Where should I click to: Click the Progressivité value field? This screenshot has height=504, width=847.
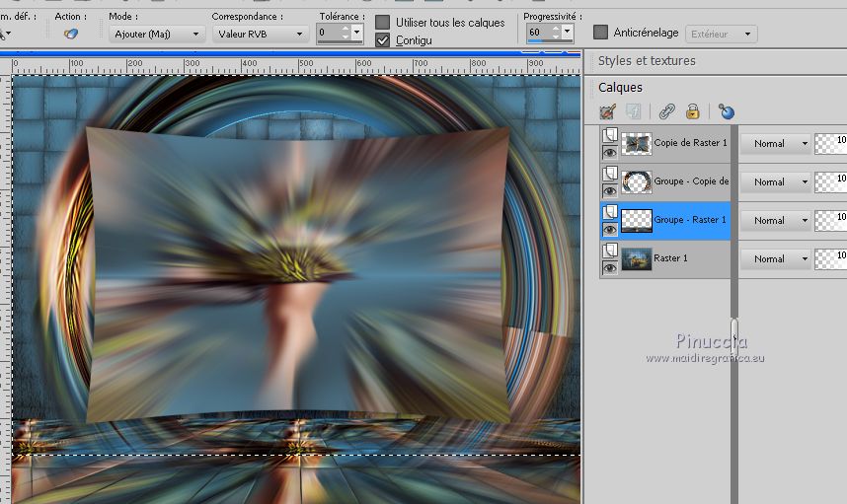click(x=537, y=33)
